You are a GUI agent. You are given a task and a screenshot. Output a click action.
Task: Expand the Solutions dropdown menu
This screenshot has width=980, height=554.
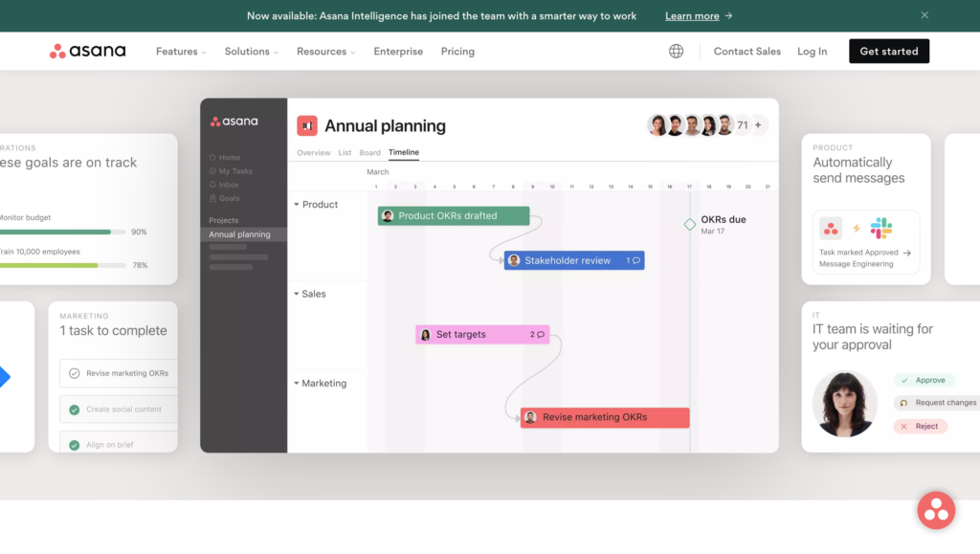click(x=252, y=52)
